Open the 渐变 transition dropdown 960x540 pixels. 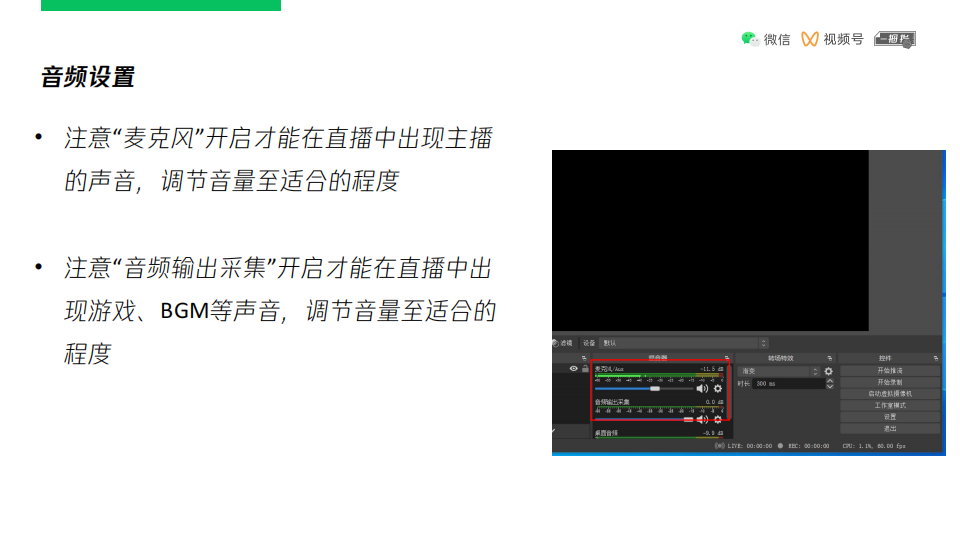tap(778, 371)
